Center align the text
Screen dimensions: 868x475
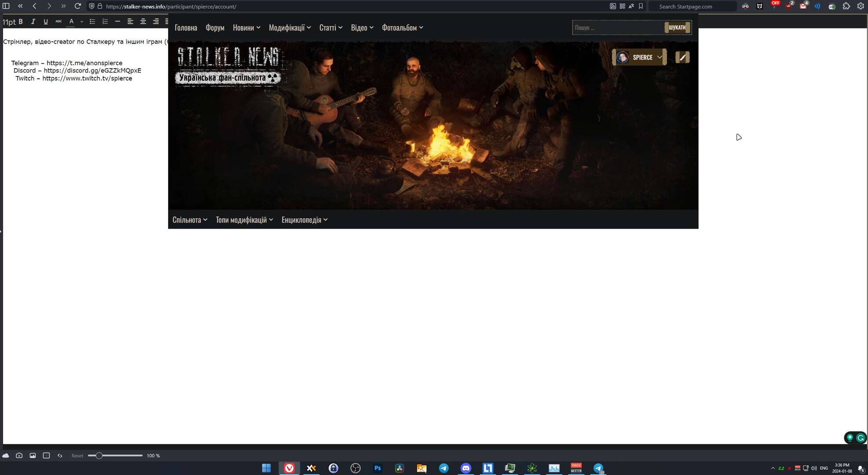pyautogui.click(x=143, y=22)
